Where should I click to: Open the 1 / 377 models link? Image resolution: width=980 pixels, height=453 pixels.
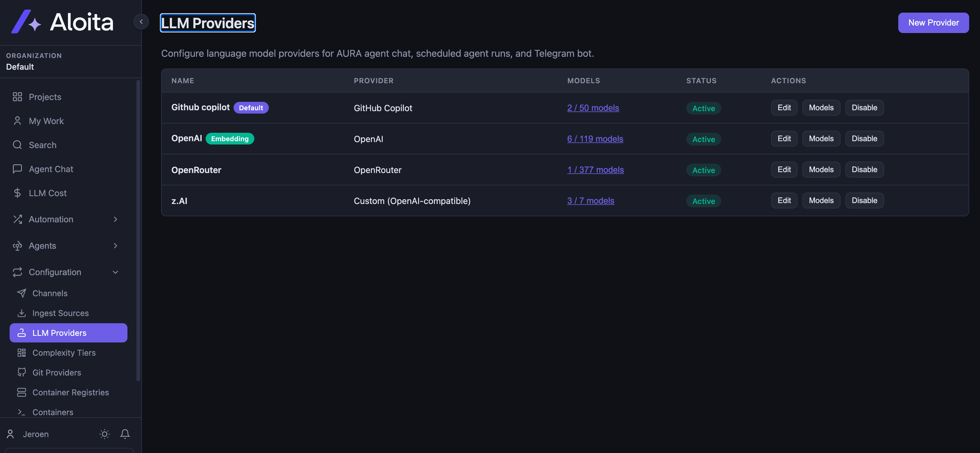[x=596, y=170]
